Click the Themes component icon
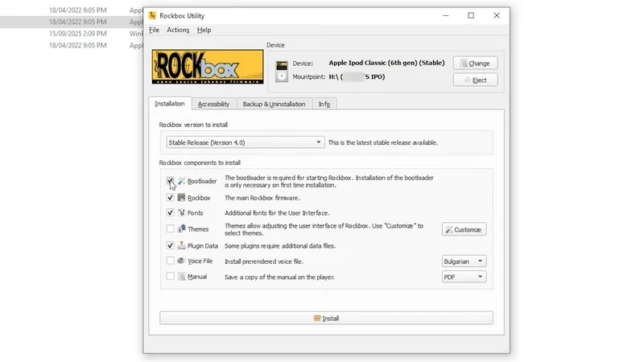644x362 pixels. coord(182,228)
